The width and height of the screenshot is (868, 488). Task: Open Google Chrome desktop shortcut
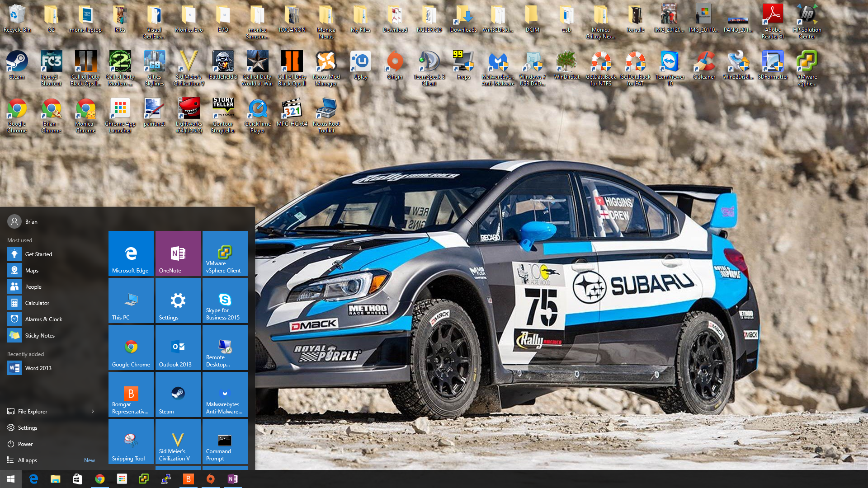tap(17, 116)
